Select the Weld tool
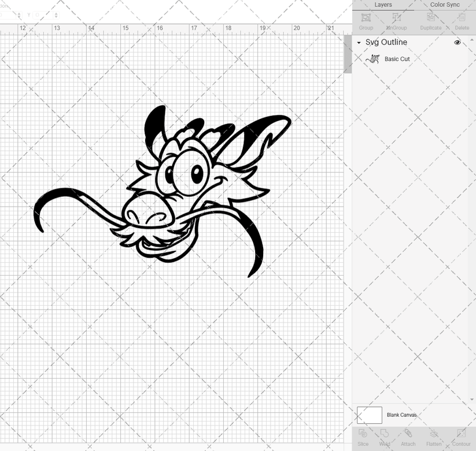The image size is (476, 451). point(385,437)
